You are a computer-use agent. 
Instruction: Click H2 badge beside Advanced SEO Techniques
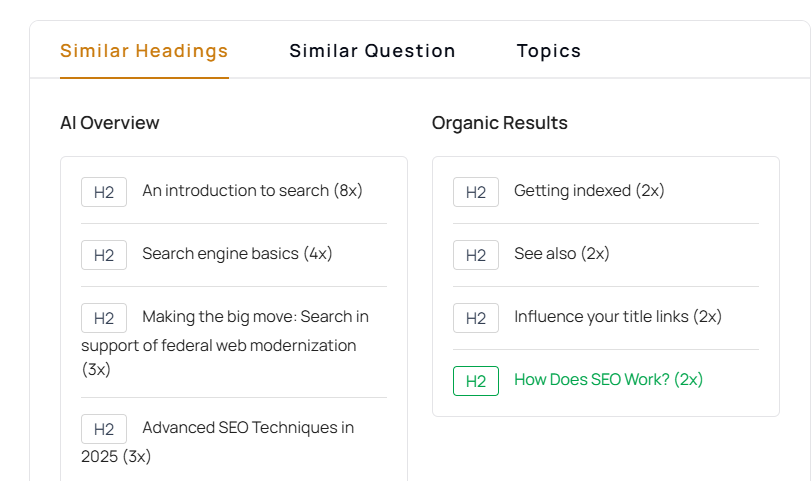[104, 429]
